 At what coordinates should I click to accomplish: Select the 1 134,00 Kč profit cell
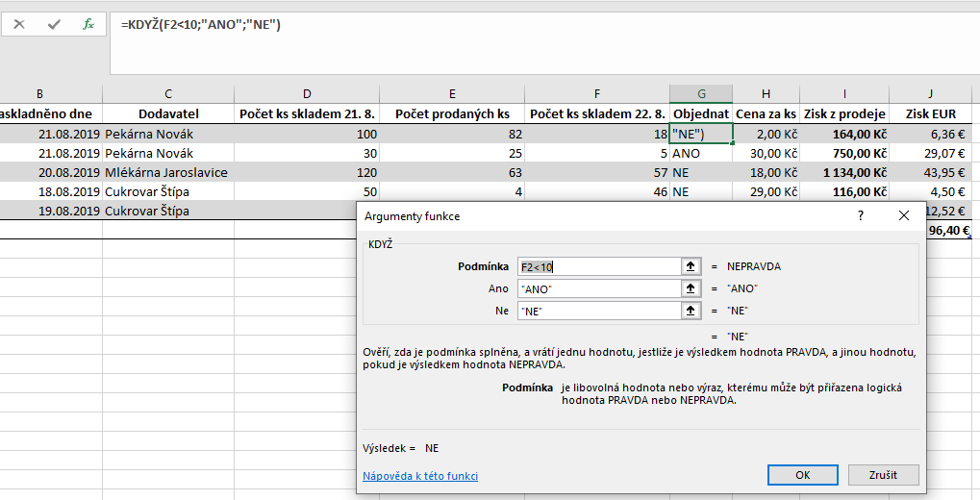(844, 172)
